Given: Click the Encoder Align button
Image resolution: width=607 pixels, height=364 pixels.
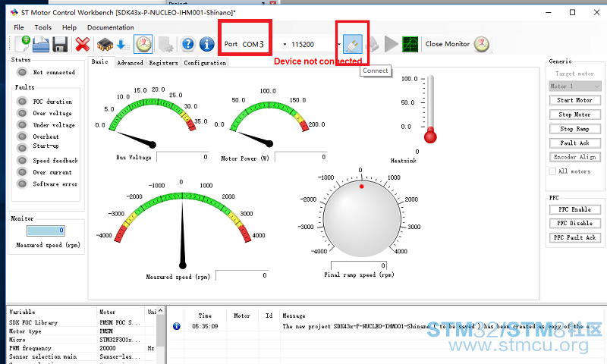Looking at the screenshot, I should pyautogui.click(x=575, y=157).
